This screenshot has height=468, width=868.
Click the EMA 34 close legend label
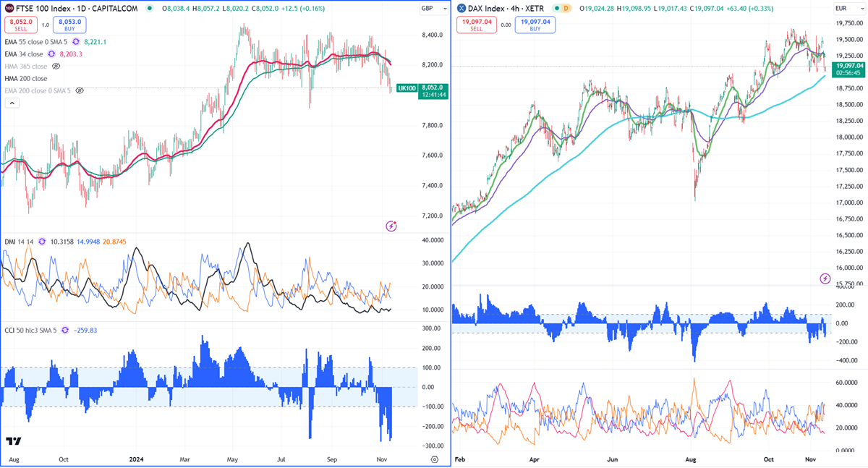(x=25, y=54)
